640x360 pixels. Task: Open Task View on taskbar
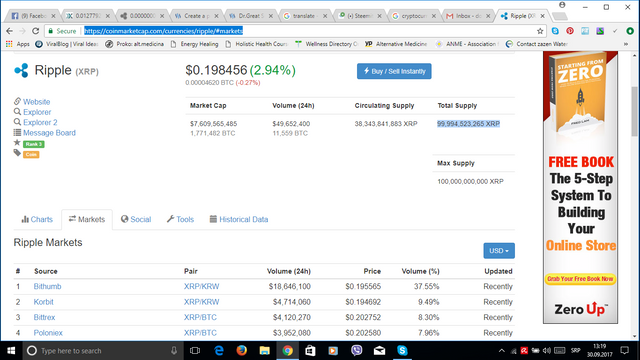pyautogui.click(x=195, y=351)
